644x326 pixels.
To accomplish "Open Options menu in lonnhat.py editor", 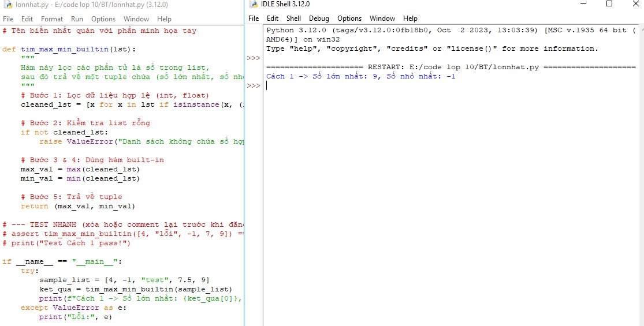I will 103,19.
